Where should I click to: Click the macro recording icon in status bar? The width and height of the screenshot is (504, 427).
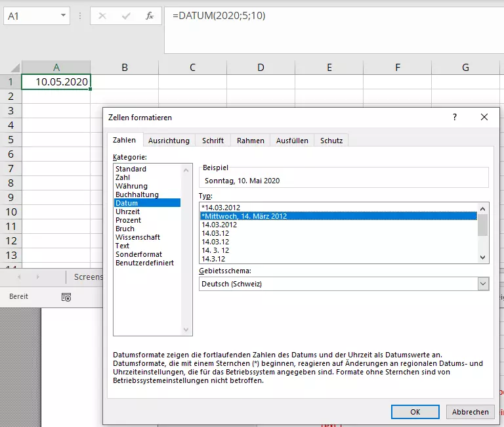tap(66, 297)
